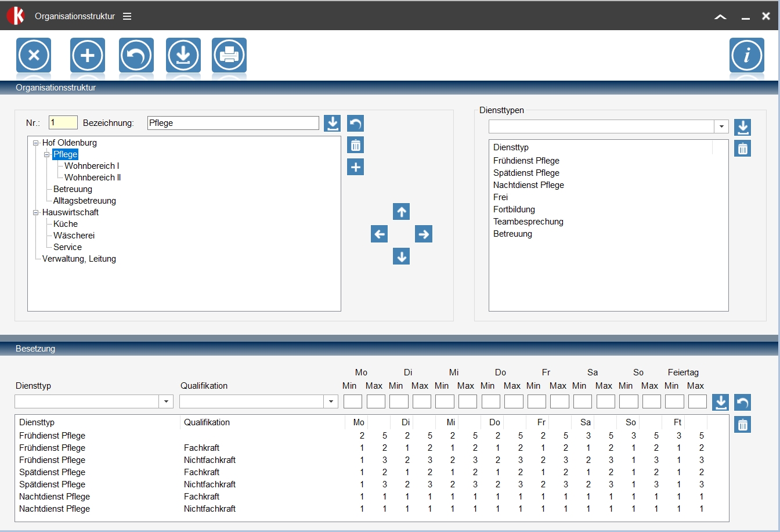This screenshot has width=780, height=532.
Task: Delete the selected Diensttyp from list
Action: click(x=742, y=149)
